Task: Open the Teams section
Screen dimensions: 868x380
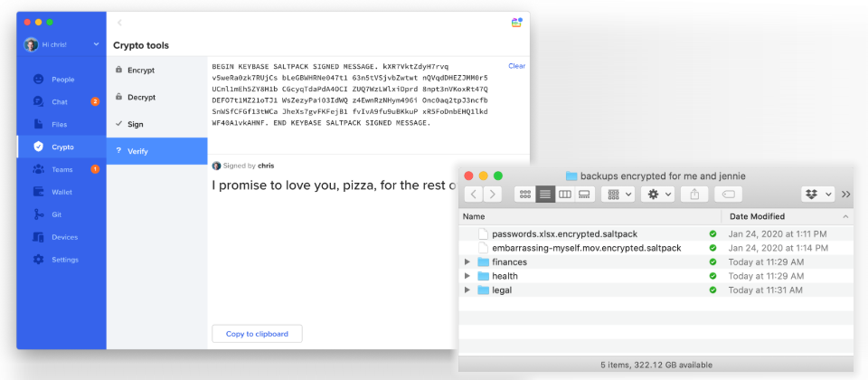Action: [61, 169]
